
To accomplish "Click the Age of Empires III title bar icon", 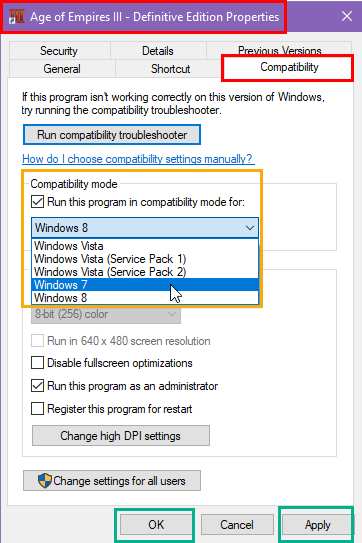I will point(16,16).
